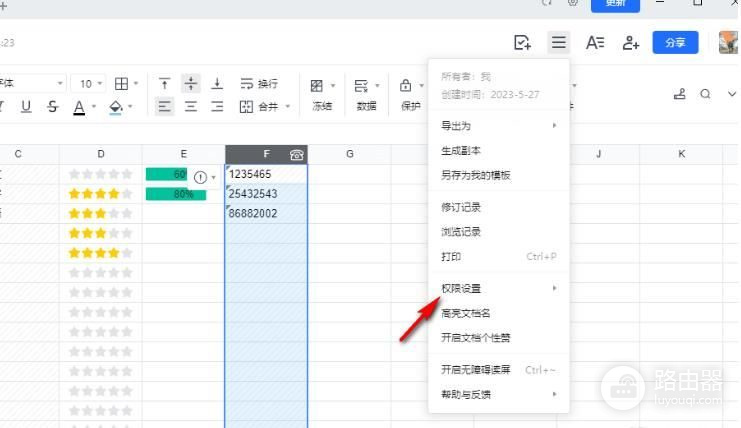The width and height of the screenshot is (741, 428).
Task: Open the font family dropdown
Action: (32, 84)
